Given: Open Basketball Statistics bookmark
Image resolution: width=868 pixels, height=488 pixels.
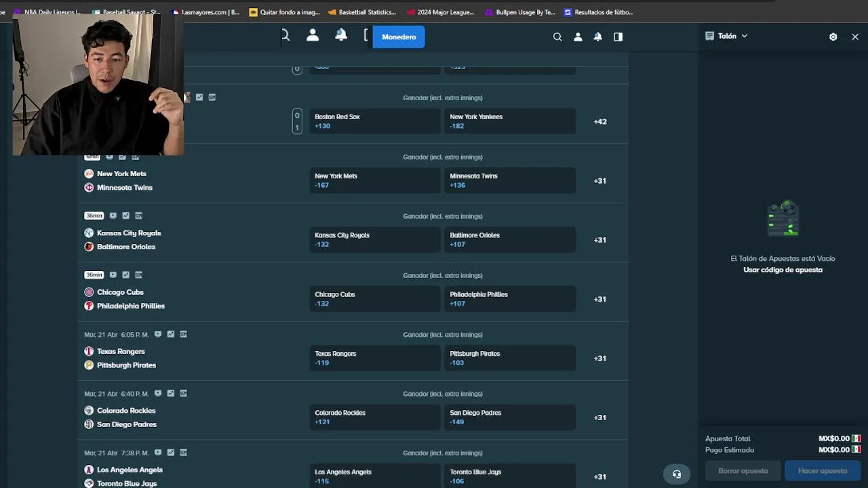Looking at the screenshot, I should point(362,12).
